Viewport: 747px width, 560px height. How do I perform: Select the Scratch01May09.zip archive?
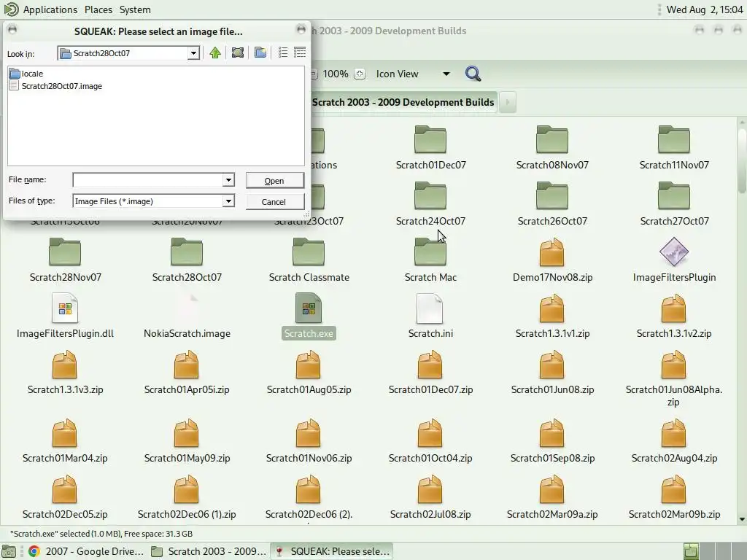[x=187, y=441]
